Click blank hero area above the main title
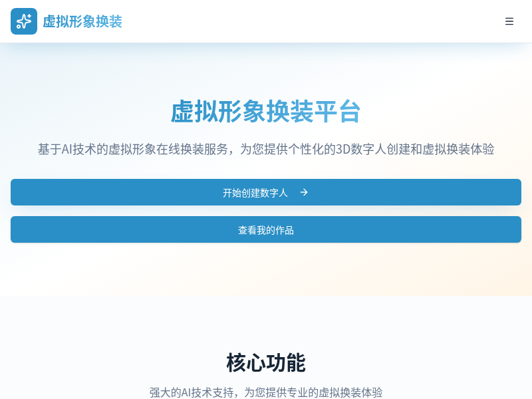The width and height of the screenshot is (532, 399). [x=266, y=70]
